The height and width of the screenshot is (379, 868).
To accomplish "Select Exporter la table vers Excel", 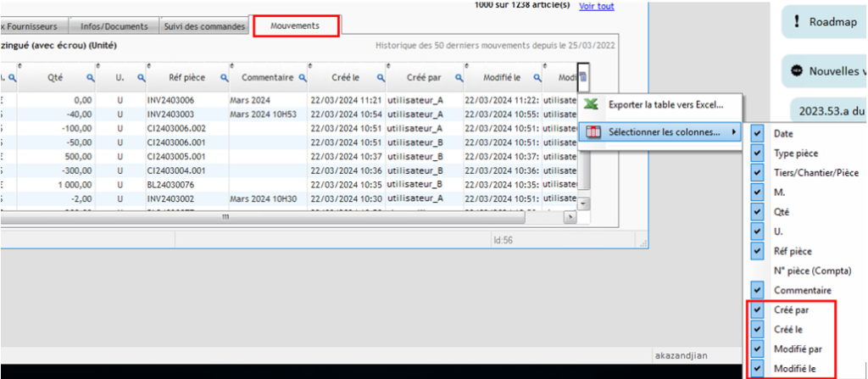I will [x=665, y=105].
